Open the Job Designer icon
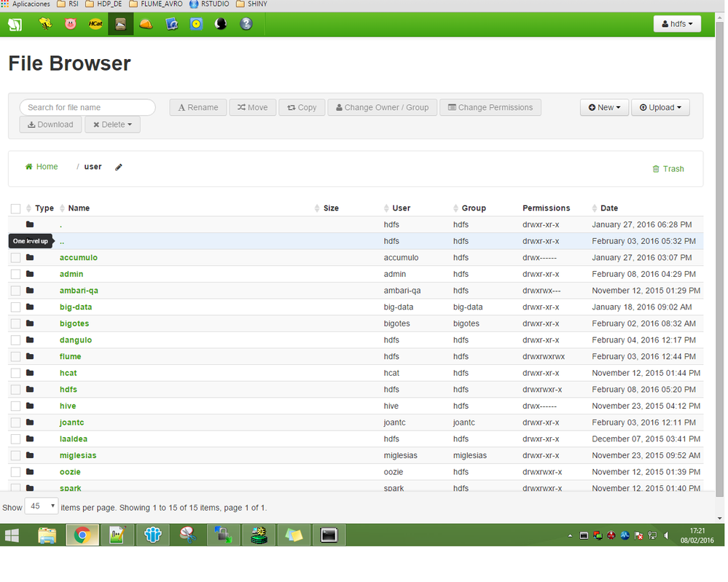The image size is (728, 582). pos(171,23)
